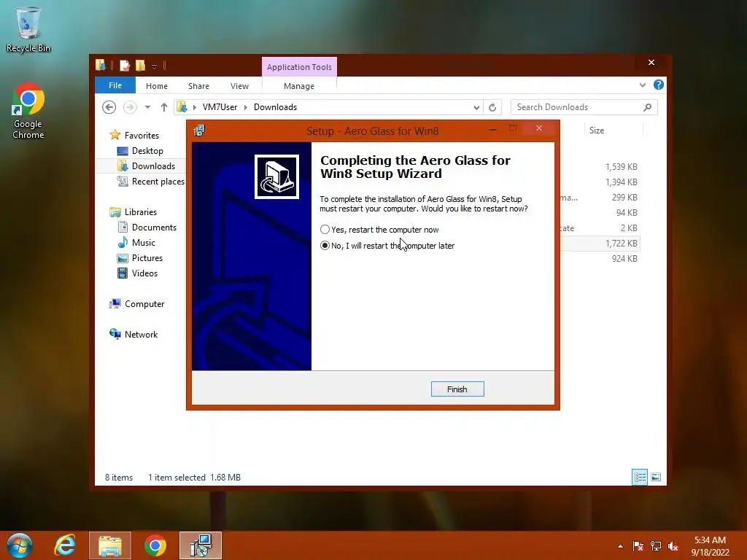Click the 1,722 KB selected row size
747x560 pixels.
tap(622, 244)
